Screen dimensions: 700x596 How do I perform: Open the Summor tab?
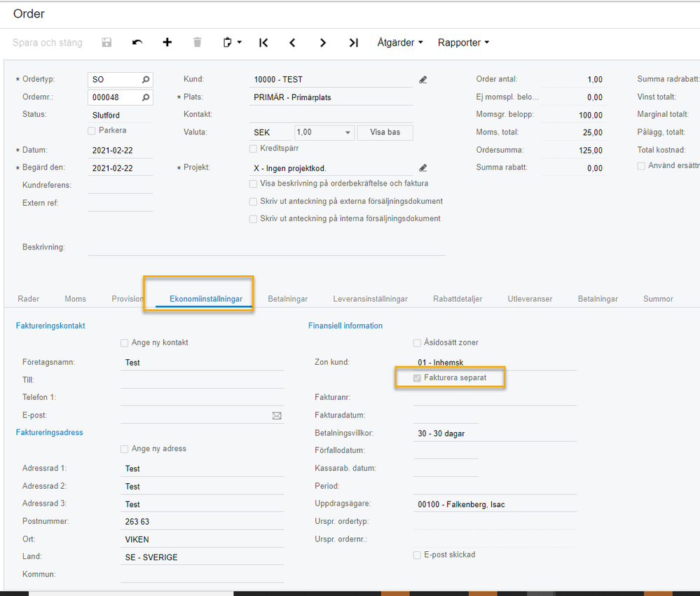658,299
